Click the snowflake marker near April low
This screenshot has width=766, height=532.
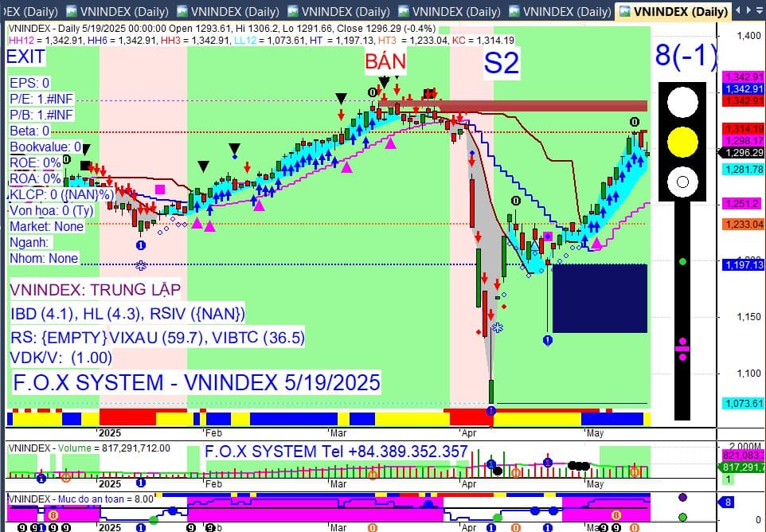pyautogui.click(x=498, y=327)
